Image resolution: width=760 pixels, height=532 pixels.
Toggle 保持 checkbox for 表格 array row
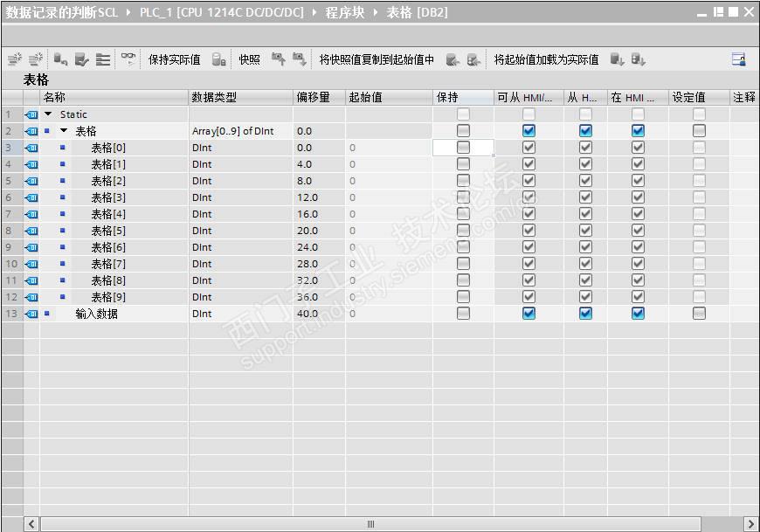click(x=463, y=131)
